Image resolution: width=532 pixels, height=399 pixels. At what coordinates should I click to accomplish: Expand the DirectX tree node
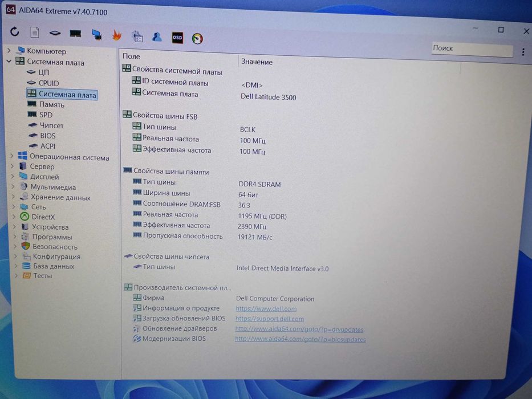pos(14,216)
